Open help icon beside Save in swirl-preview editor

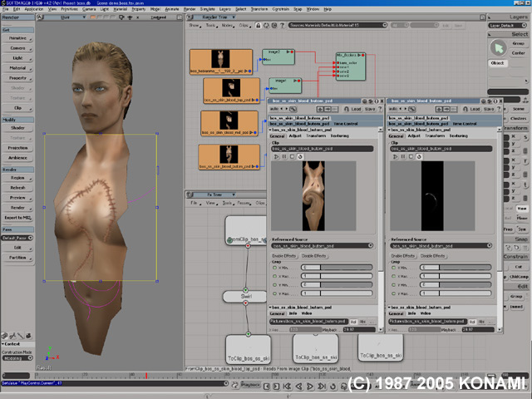[x=380, y=109]
